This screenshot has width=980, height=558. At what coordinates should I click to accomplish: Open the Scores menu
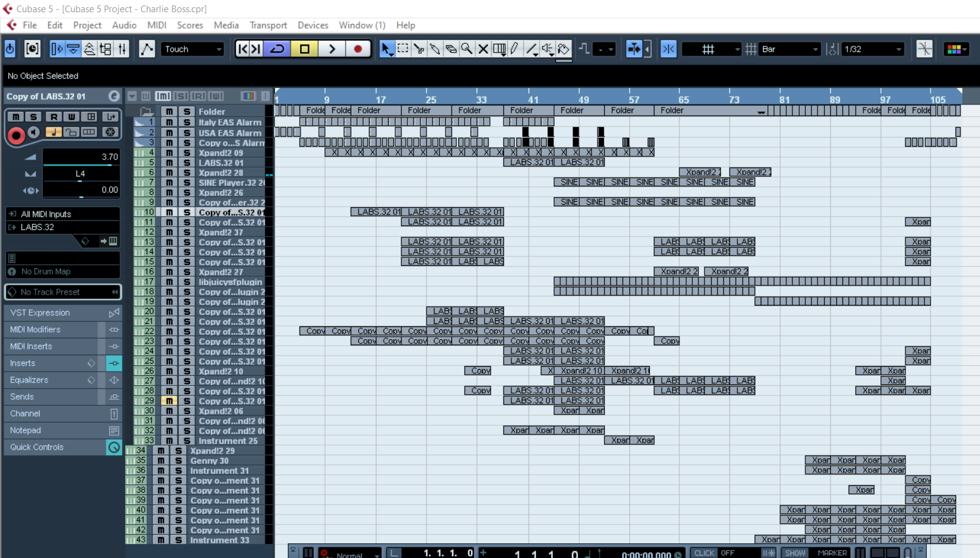pyautogui.click(x=190, y=25)
